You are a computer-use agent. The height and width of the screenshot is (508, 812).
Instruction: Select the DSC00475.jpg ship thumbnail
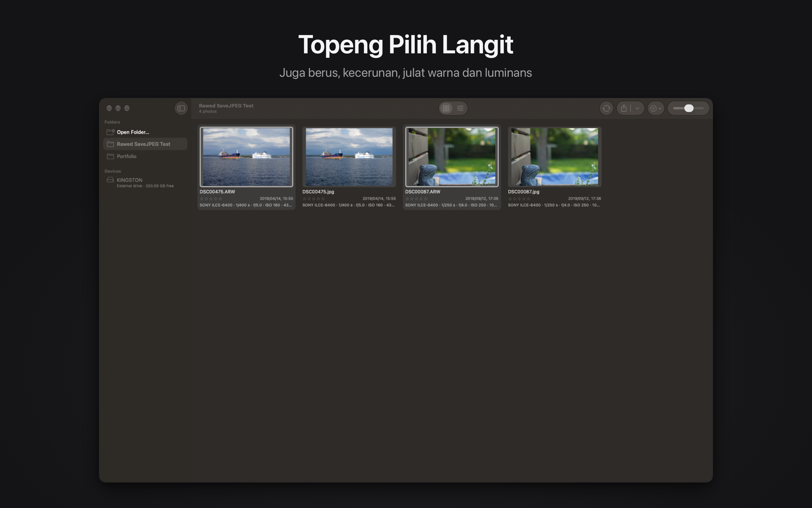click(x=349, y=157)
